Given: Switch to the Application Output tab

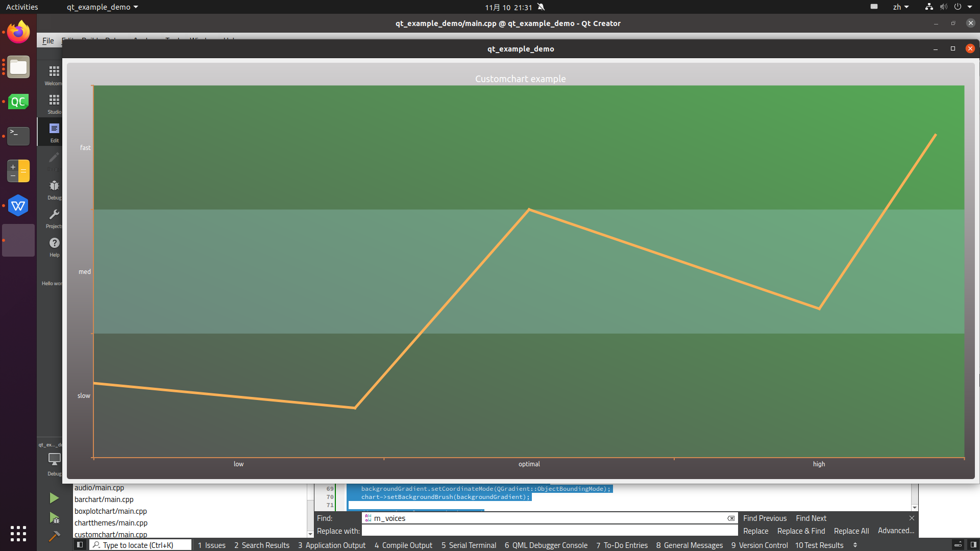Looking at the screenshot, I should (x=331, y=545).
